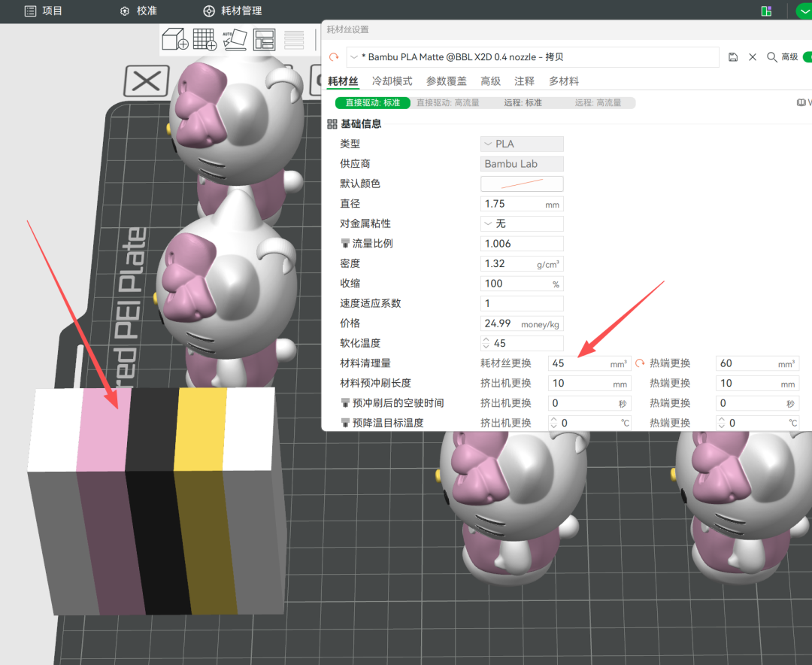Click the Arrange all objects icon
Viewport: 812px width, 665px height.
coord(264,40)
